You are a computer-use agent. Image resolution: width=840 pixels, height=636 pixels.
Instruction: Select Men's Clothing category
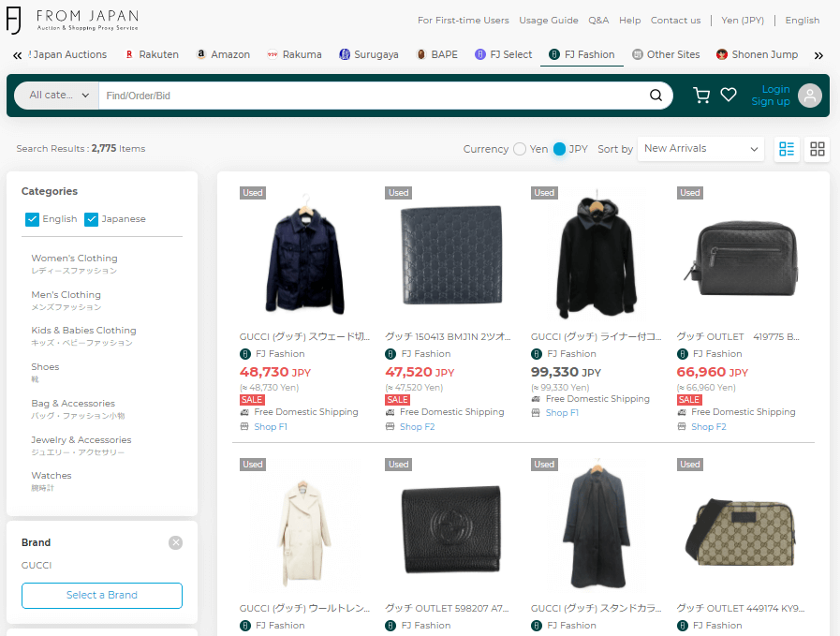point(66,300)
